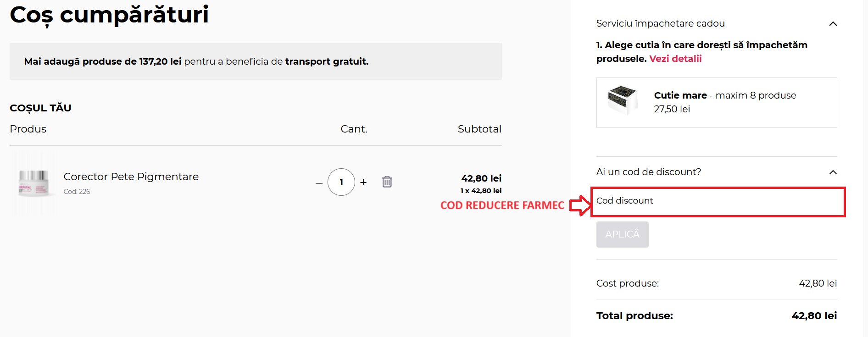Viewport: 868px width, 337px height.
Task: Select the Cutie mare gift box option
Action: pos(717,103)
